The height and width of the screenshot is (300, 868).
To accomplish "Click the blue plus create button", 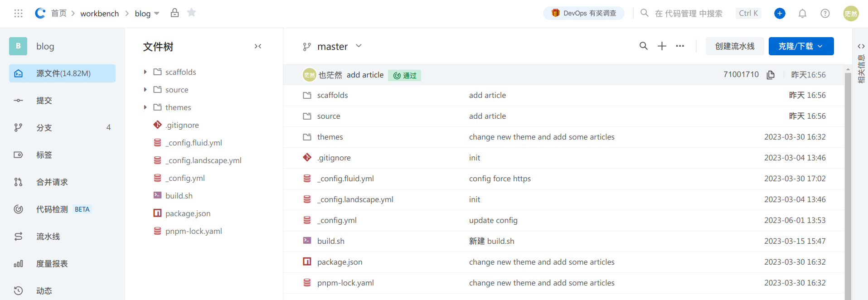I will point(780,14).
